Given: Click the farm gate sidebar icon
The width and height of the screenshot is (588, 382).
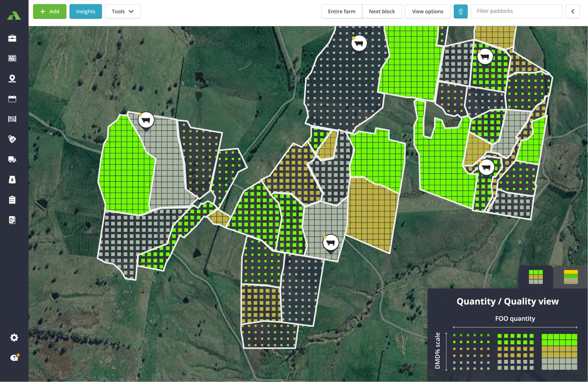Looking at the screenshot, I should pos(12,119).
